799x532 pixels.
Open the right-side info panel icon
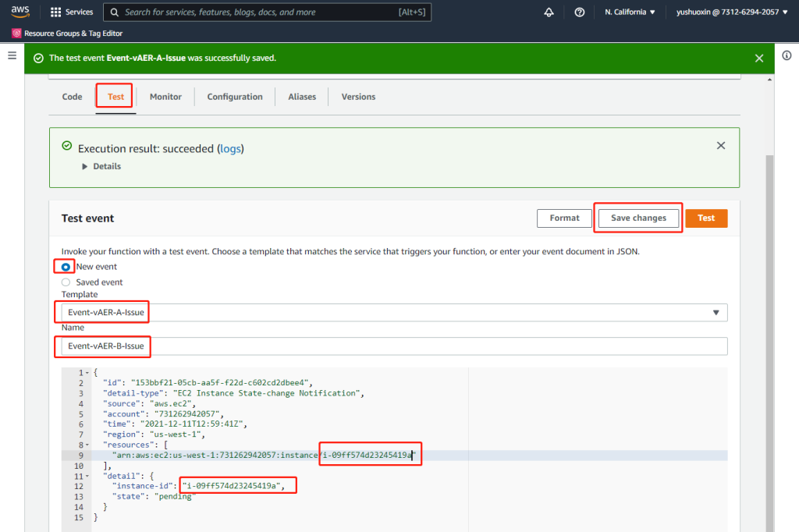pos(786,56)
